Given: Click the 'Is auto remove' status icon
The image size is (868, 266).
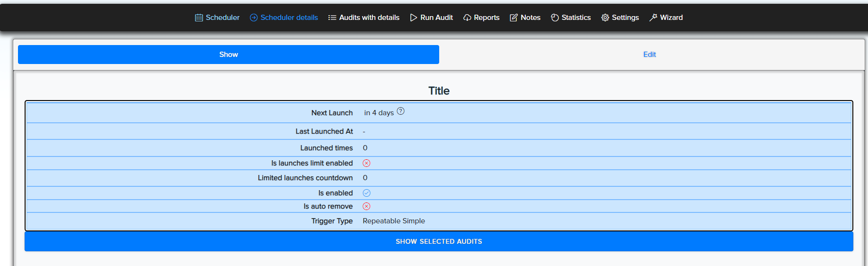Looking at the screenshot, I should click(366, 206).
